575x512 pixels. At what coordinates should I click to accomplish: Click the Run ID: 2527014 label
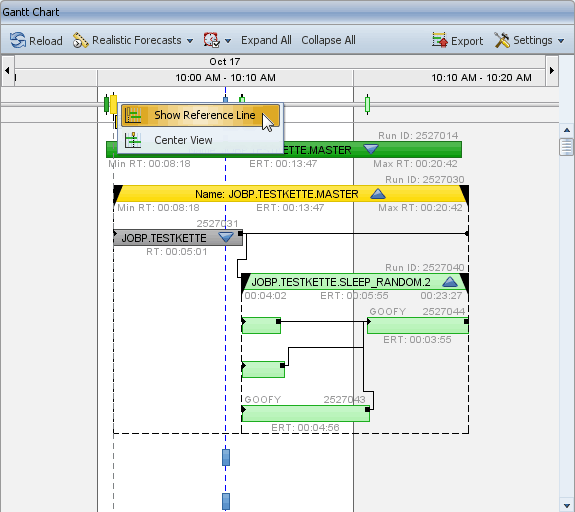[x=418, y=136]
